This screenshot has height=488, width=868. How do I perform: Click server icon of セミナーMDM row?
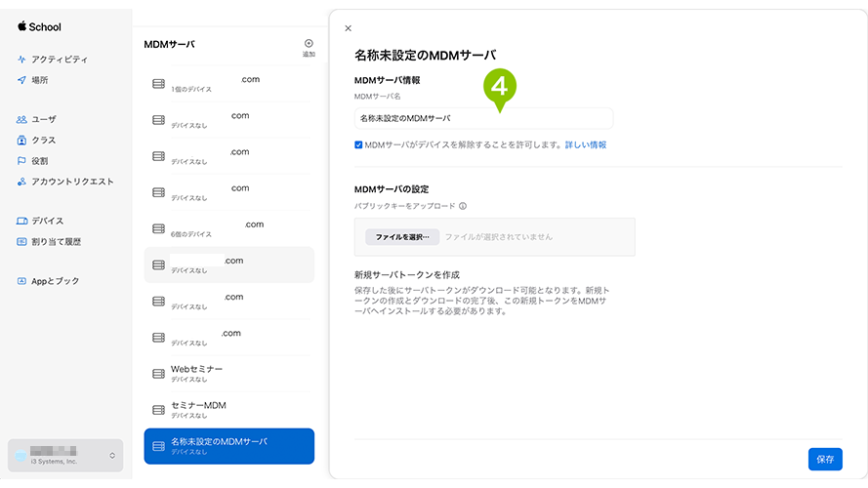coord(158,410)
